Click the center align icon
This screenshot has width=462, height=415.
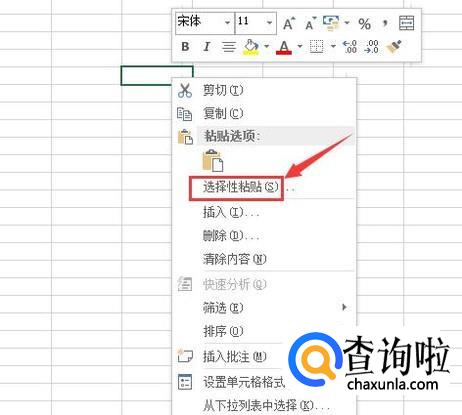click(229, 47)
